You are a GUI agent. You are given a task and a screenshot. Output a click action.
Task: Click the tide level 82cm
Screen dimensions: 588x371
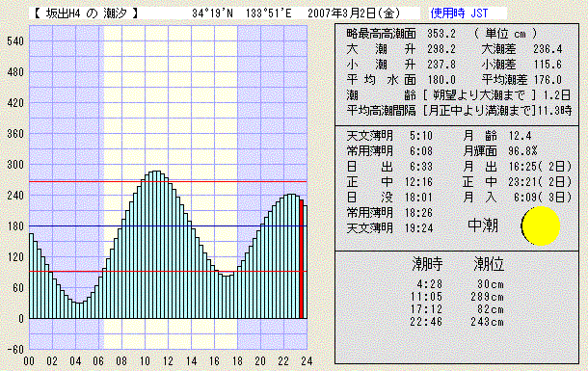491,309
